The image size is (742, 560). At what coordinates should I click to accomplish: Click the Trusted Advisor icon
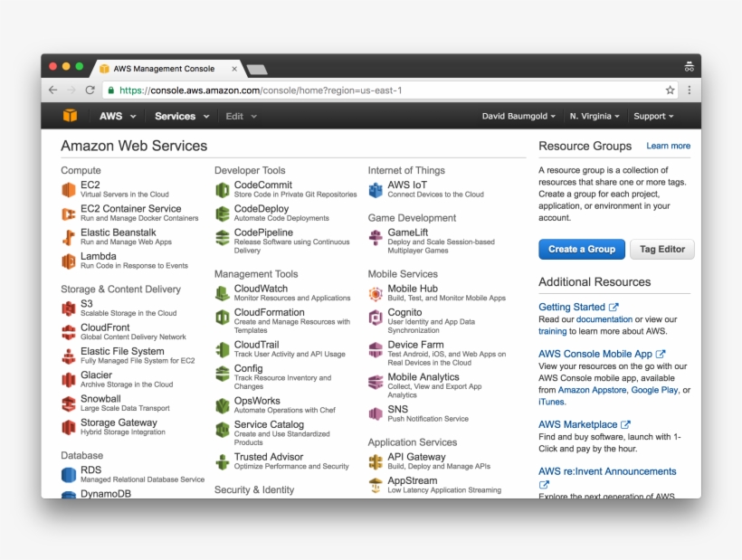tap(223, 460)
